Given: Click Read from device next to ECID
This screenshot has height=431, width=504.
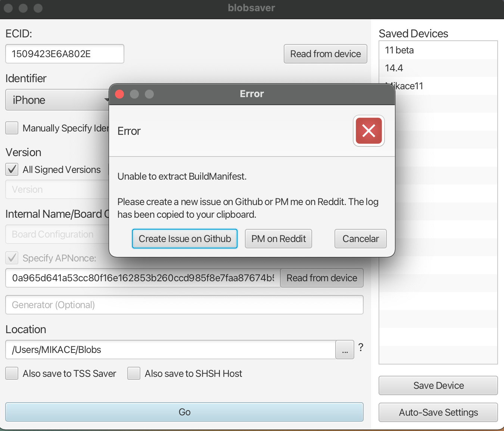Looking at the screenshot, I should tap(325, 54).
